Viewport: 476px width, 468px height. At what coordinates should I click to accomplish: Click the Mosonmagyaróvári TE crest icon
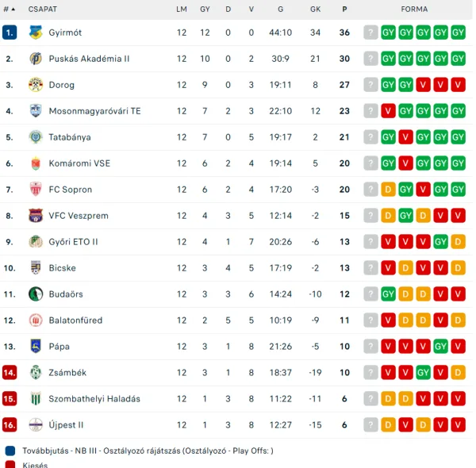(35, 111)
